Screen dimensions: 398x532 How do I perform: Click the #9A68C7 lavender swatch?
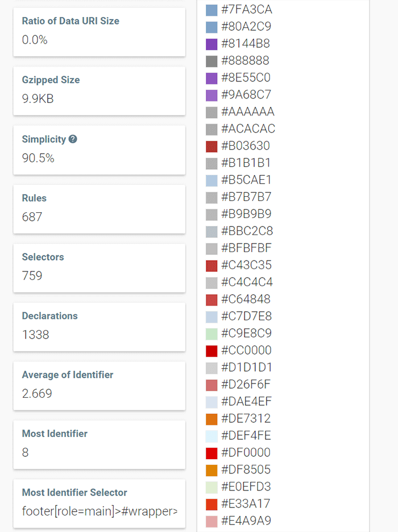(x=212, y=95)
